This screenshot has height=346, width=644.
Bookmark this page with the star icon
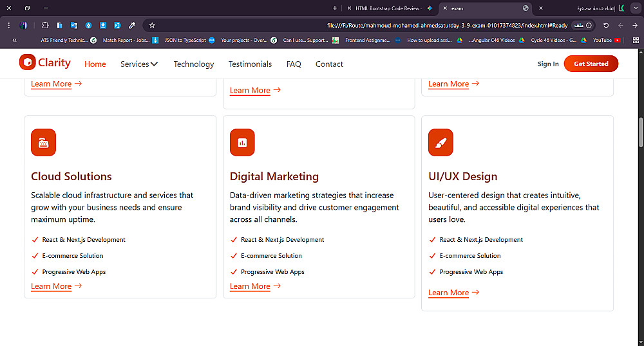[152, 26]
